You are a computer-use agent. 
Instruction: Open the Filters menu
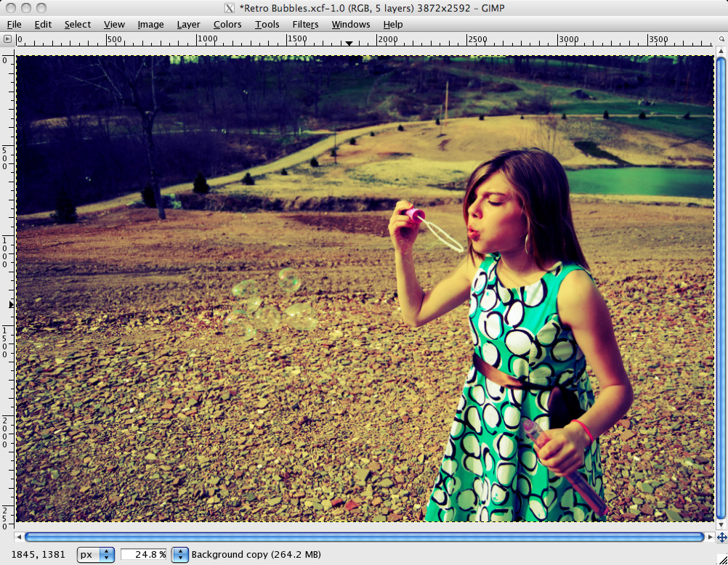coord(304,24)
